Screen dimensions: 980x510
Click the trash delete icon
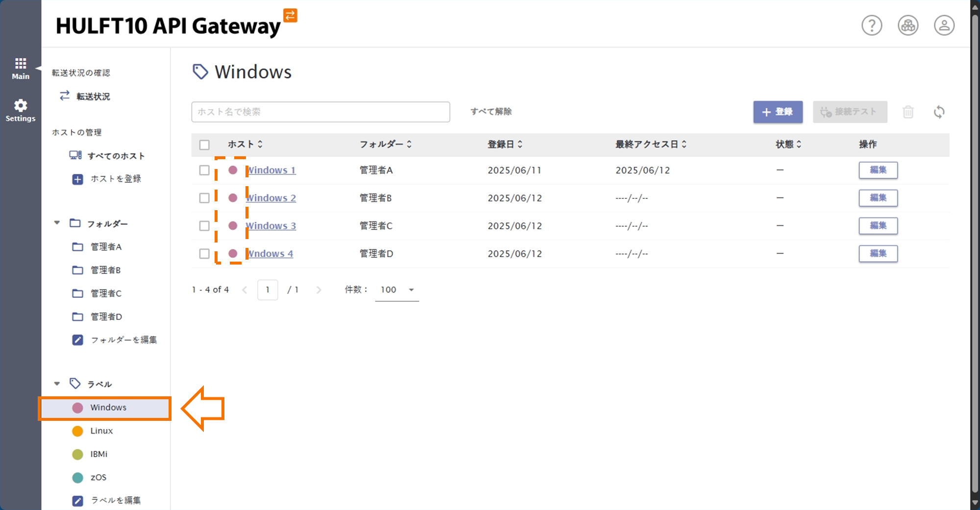point(908,112)
